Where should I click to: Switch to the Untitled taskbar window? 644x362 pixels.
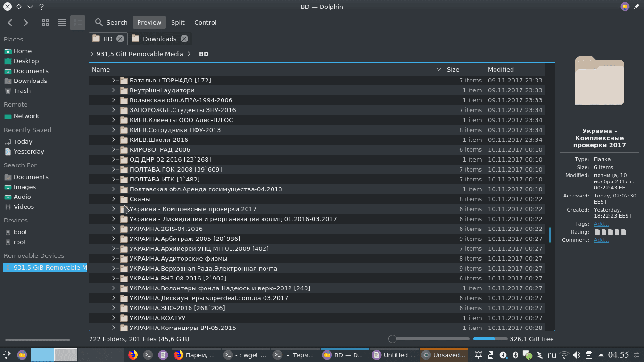(x=395, y=355)
